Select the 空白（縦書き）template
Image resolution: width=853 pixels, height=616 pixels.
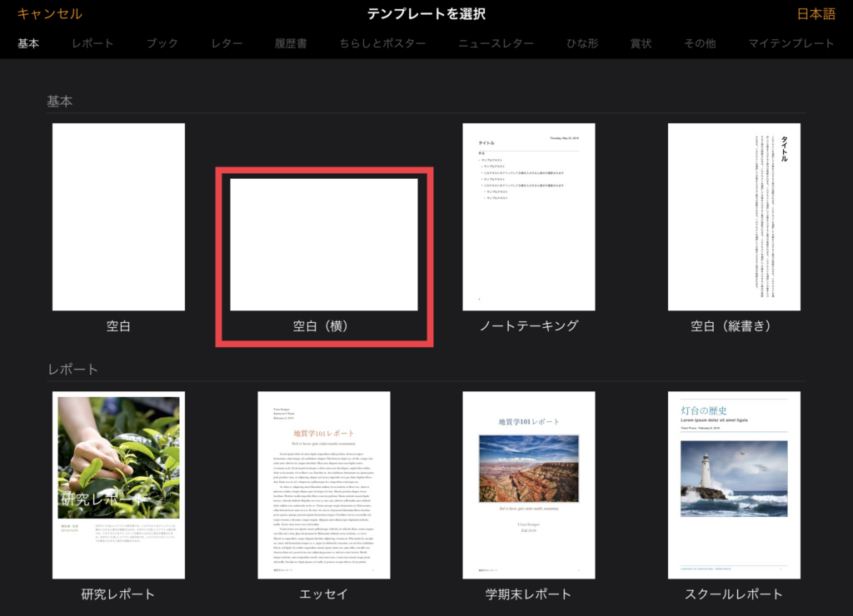734,216
